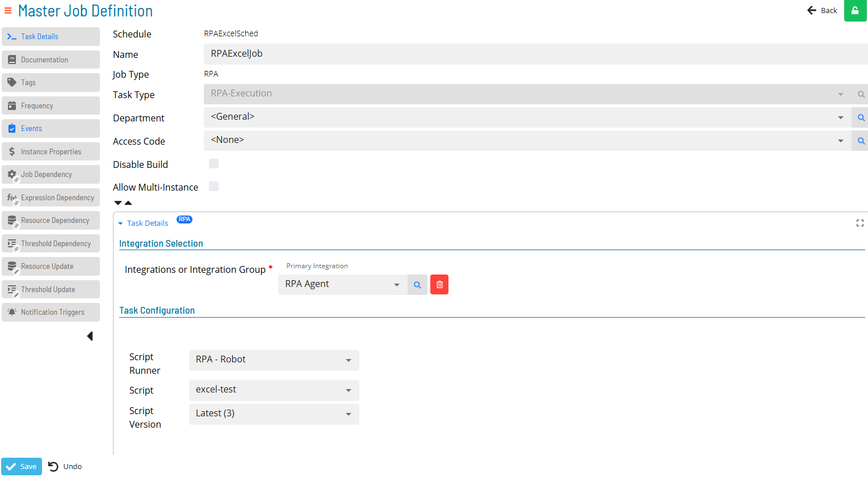868x477 pixels.
Task: Toggle the Allow Multi-Instance checkbox
Action: click(x=214, y=187)
